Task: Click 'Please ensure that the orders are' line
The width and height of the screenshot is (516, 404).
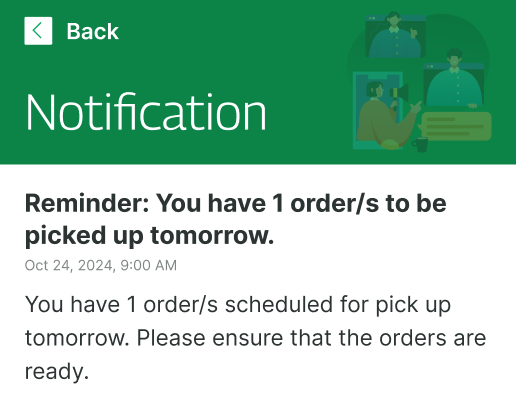Action: point(311,338)
